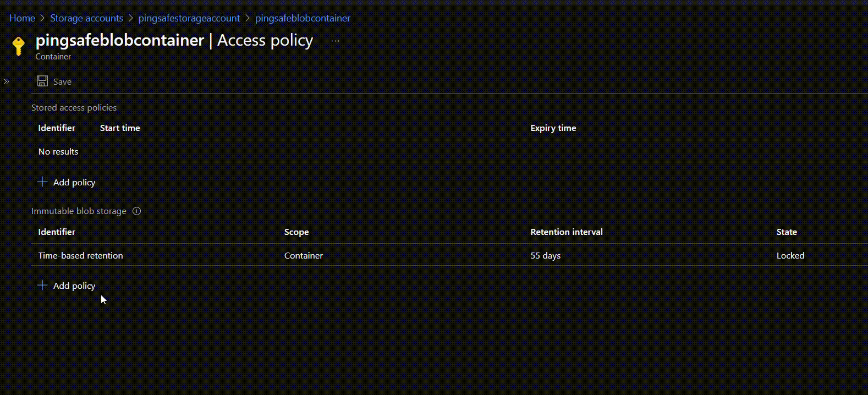The image size is (868, 395).
Task: Navigate to Storage accounts breadcrumb
Action: (86, 18)
